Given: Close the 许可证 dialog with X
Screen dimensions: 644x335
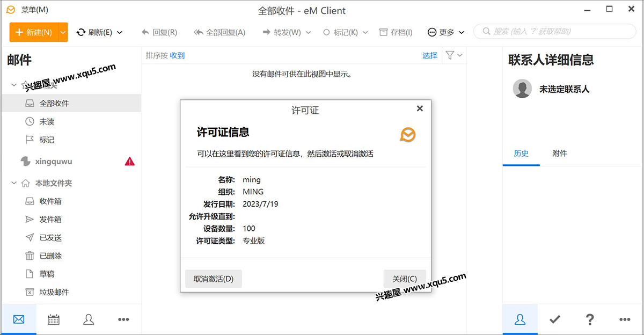Looking at the screenshot, I should pyautogui.click(x=420, y=108).
